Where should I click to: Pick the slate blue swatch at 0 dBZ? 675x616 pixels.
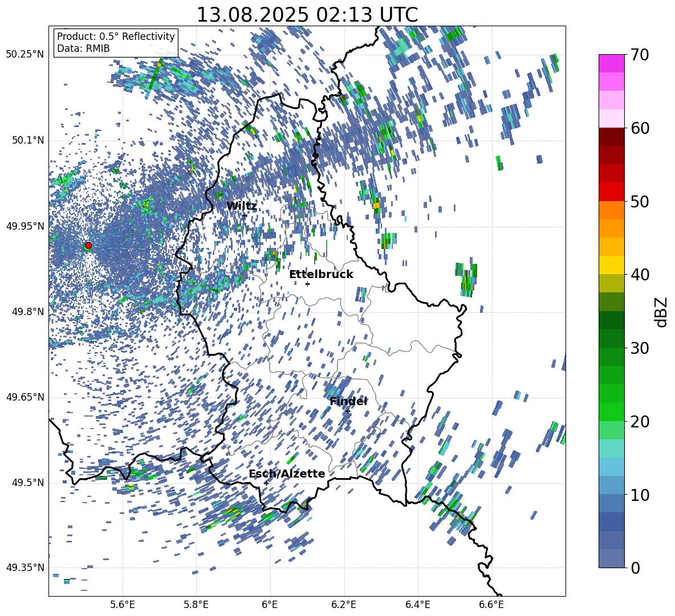click(x=611, y=558)
